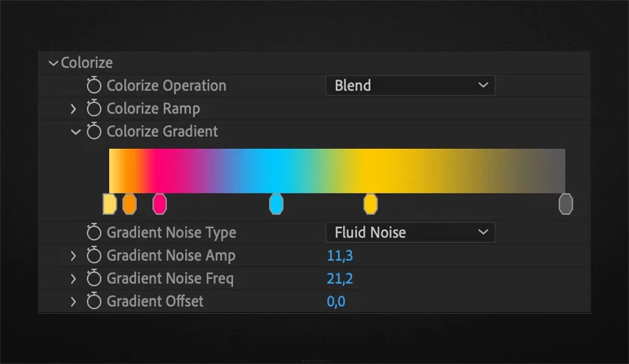This screenshot has height=364, width=629.
Task: Select the Gradient Noise Freq label
Action: click(x=170, y=278)
